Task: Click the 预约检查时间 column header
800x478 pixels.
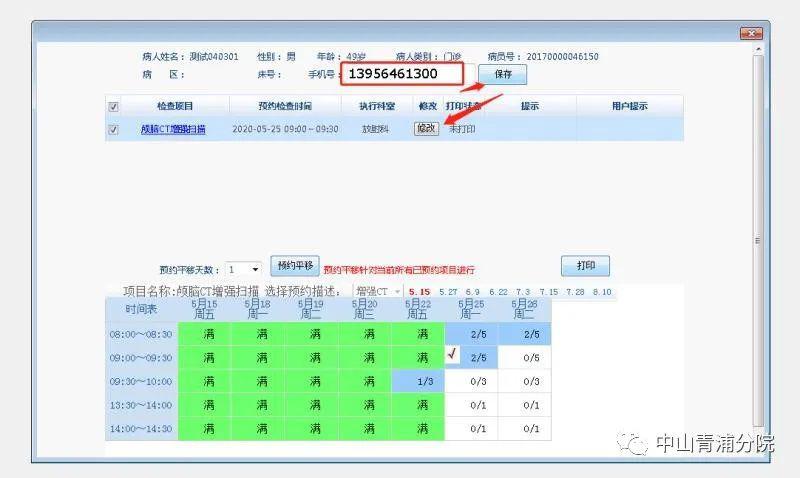Action: coord(285,106)
